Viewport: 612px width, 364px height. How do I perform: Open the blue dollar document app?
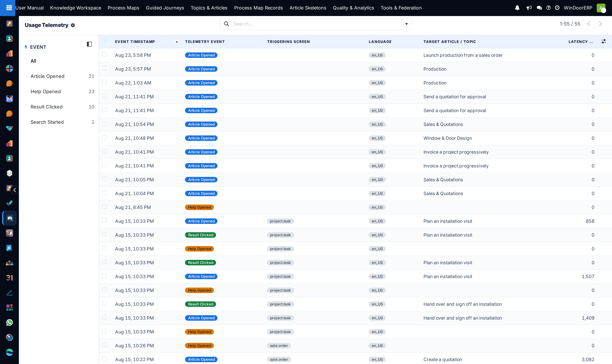pyautogui.click(x=9, y=248)
